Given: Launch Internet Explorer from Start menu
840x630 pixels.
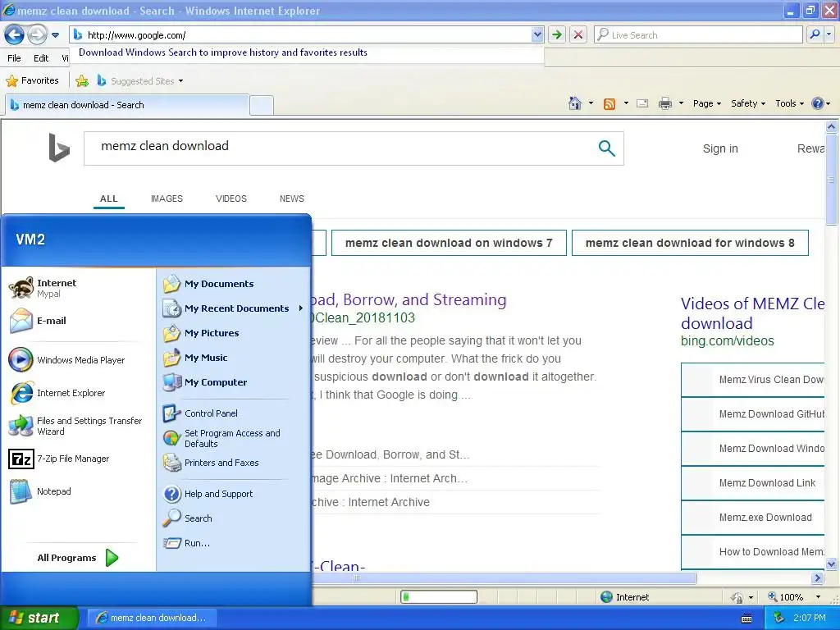Looking at the screenshot, I should pos(78,393).
